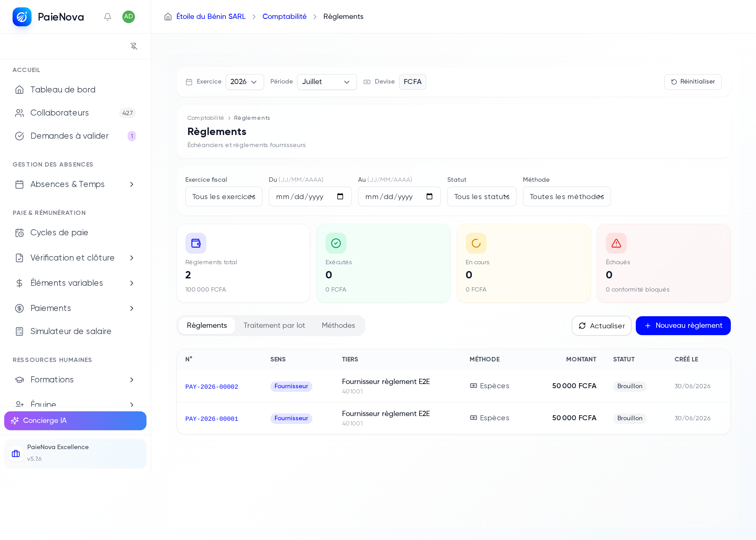The height and width of the screenshot is (540, 756).
Task: Toggle the sidebar pin icon
Action: click(134, 46)
